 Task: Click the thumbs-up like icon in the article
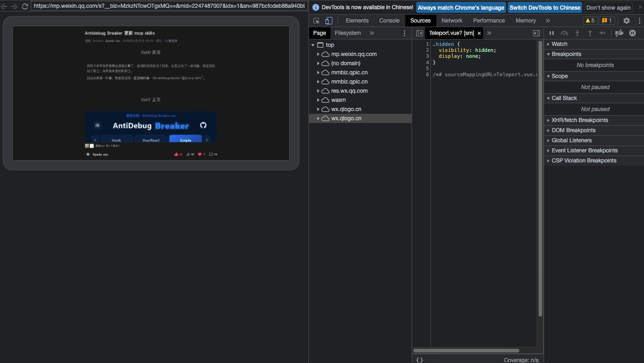coord(176,154)
